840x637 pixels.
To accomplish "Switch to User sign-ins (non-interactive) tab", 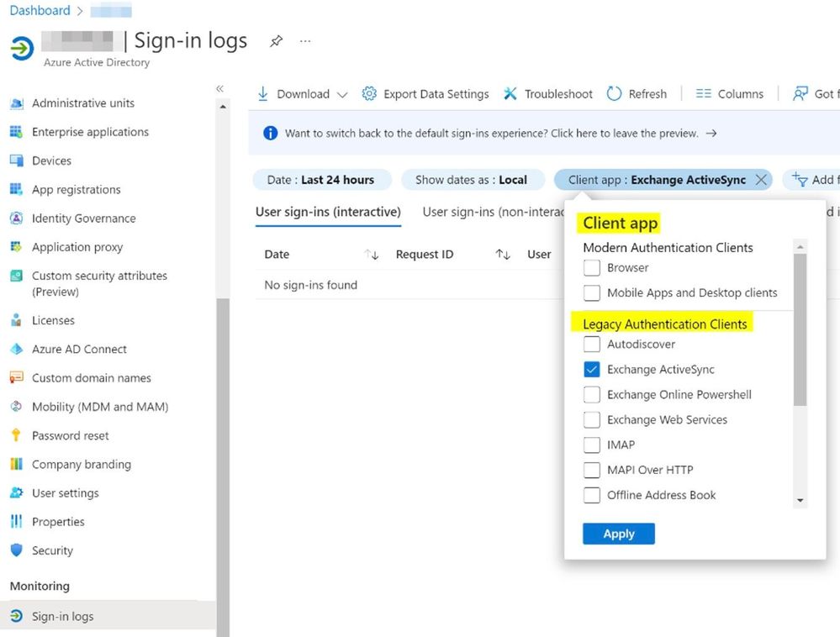I will coord(494,212).
